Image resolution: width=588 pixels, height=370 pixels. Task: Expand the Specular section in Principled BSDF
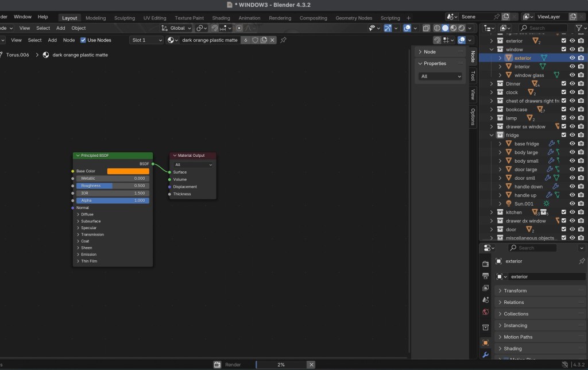point(88,228)
